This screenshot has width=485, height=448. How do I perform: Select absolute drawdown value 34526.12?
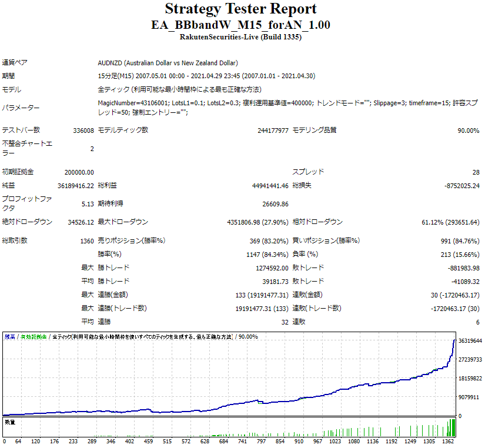point(81,222)
